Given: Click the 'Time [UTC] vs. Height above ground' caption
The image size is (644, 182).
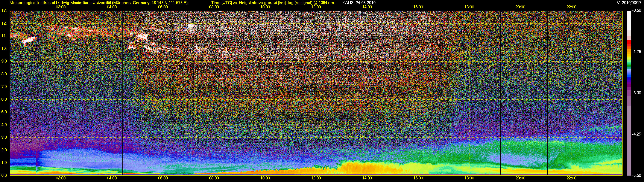Looking at the screenshot, I should point(272,3).
